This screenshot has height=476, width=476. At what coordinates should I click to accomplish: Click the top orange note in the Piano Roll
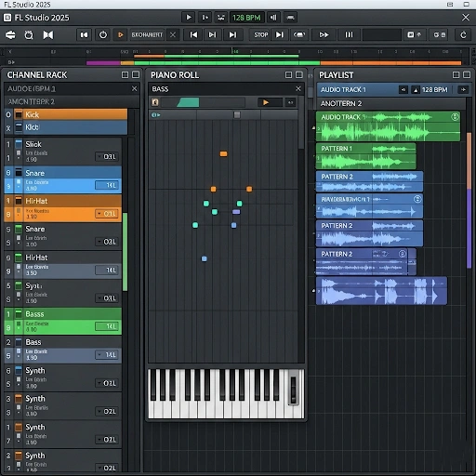pyautogui.click(x=223, y=153)
